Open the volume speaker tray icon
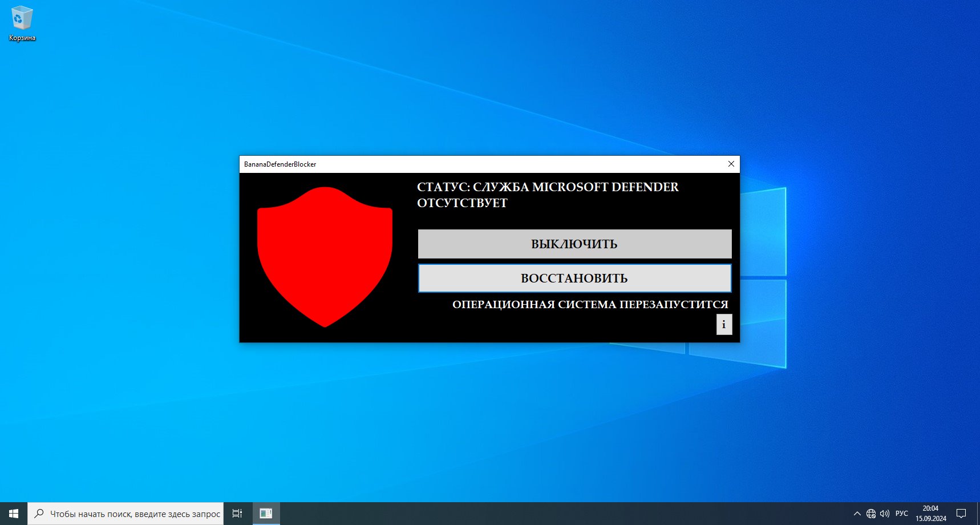 pyautogui.click(x=885, y=514)
